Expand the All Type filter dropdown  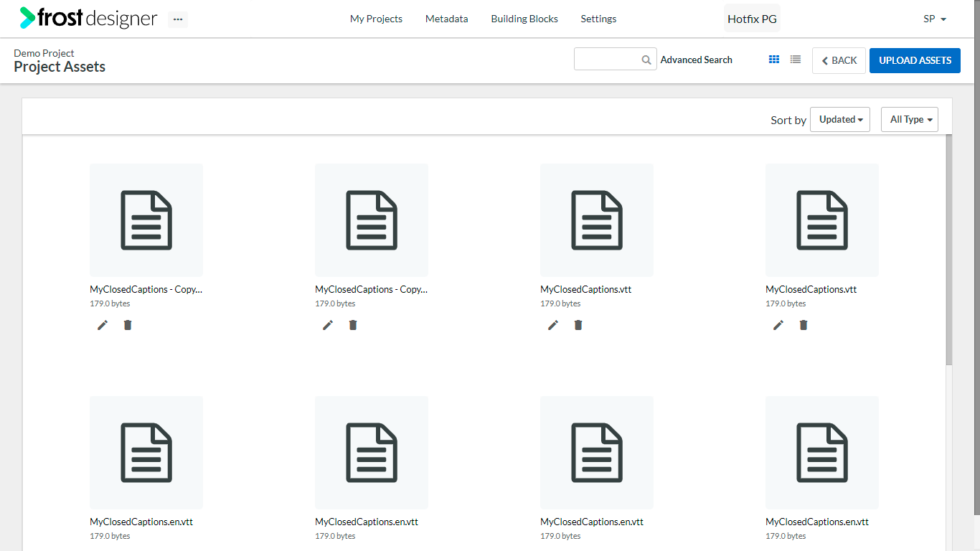point(910,120)
